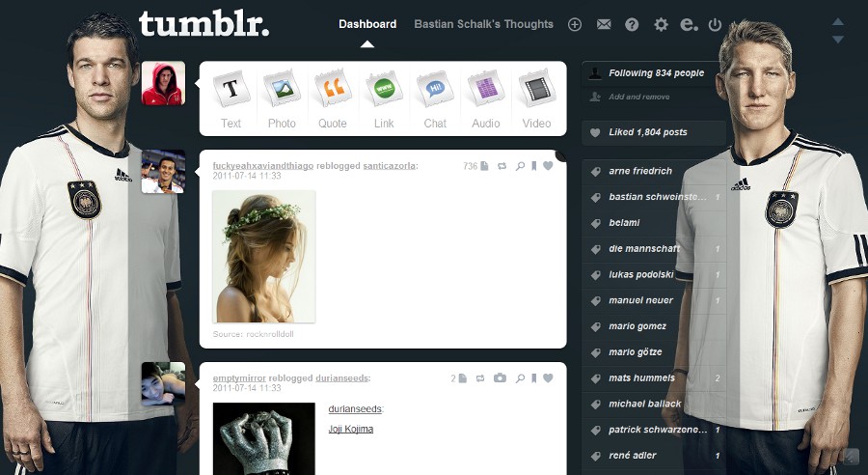Open the lukas podolski tracked tag
Viewport: 868px width, 475px height.
[x=654, y=274]
